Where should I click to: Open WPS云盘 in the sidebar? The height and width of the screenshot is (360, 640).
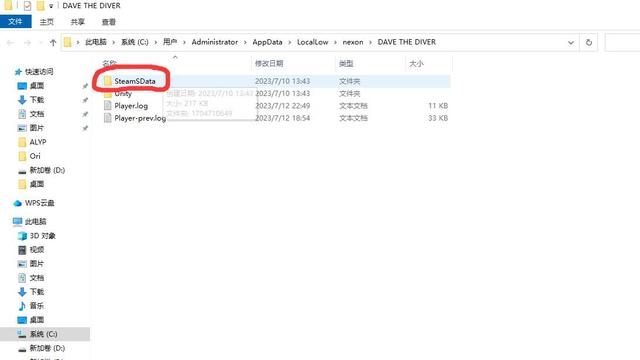[x=40, y=203]
